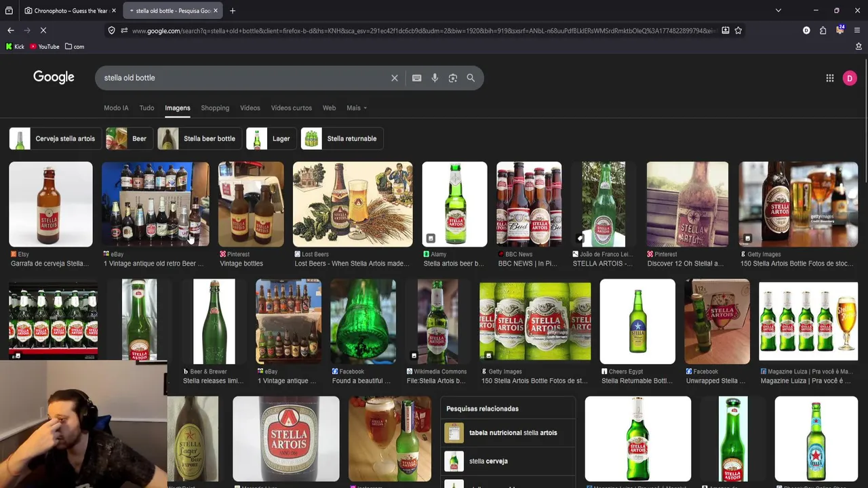This screenshot has width=868, height=488.
Task: Open the large Stella Artois label close-up image
Action: tap(286, 439)
